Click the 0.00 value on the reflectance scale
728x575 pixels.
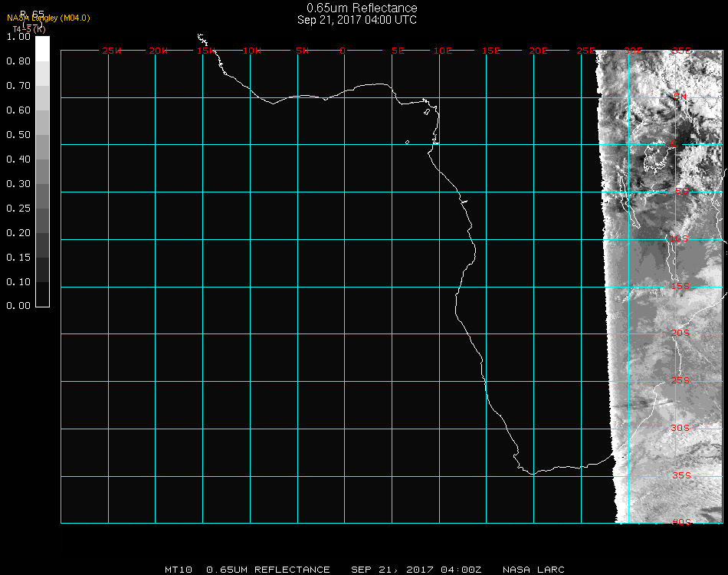(x=18, y=306)
